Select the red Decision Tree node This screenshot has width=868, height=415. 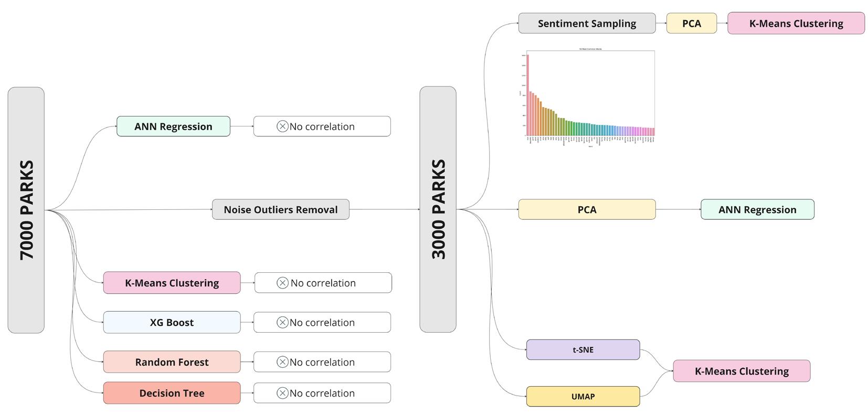click(172, 393)
